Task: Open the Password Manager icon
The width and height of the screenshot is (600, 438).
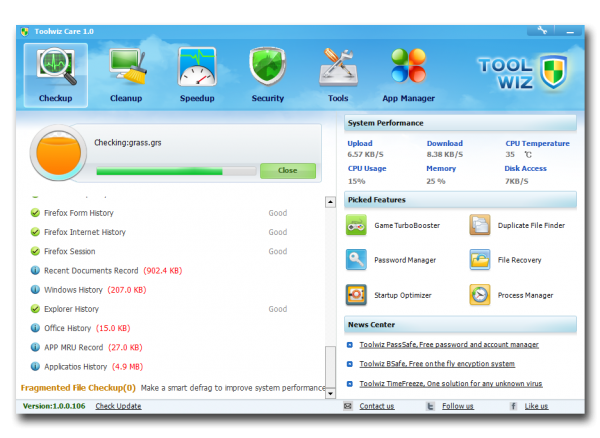Action: click(x=356, y=260)
